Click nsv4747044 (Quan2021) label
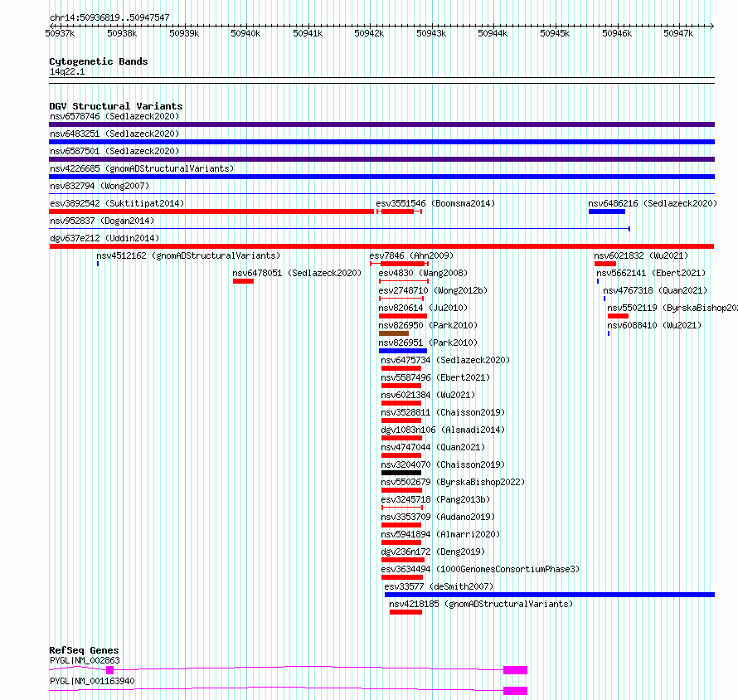This screenshot has width=738, height=700. [433, 447]
